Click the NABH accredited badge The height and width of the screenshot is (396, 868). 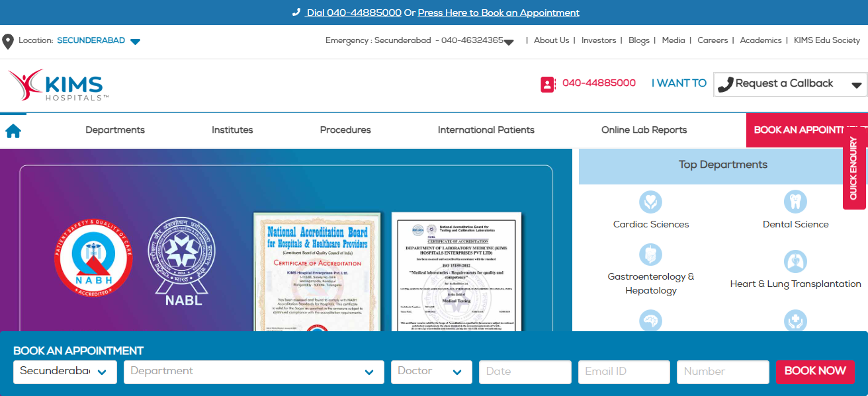click(x=93, y=258)
